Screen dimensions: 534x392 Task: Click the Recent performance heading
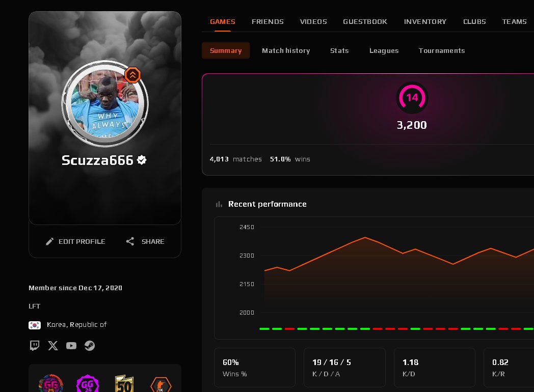pyautogui.click(x=268, y=204)
